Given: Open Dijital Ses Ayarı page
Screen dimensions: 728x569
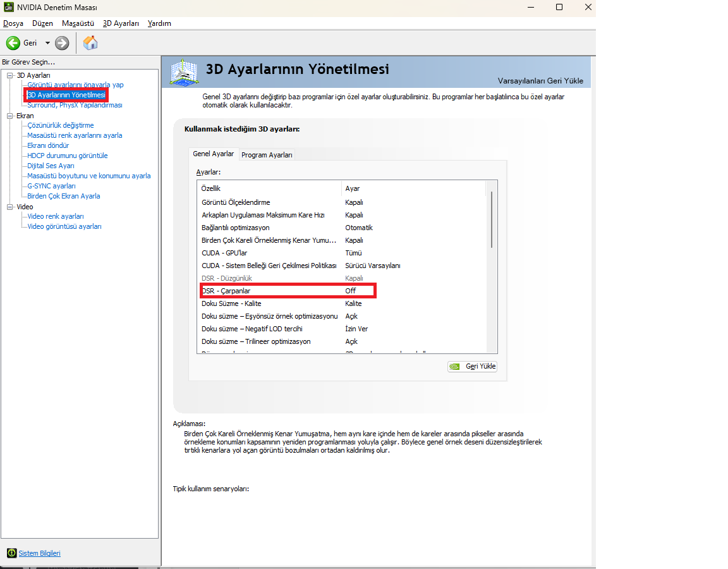Looking at the screenshot, I should point(51,166).
